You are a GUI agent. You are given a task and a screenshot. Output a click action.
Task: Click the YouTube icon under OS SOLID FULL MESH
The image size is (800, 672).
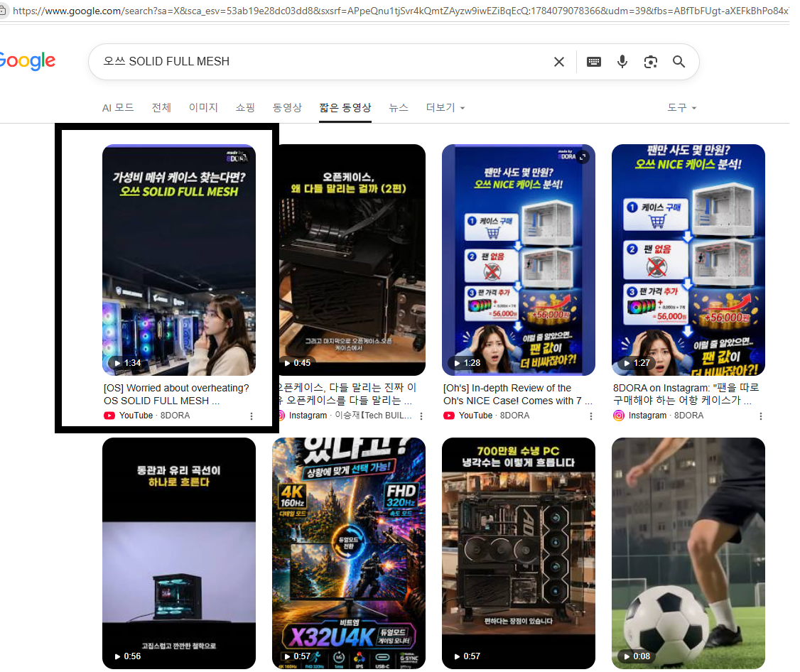[x=109, y=416]
